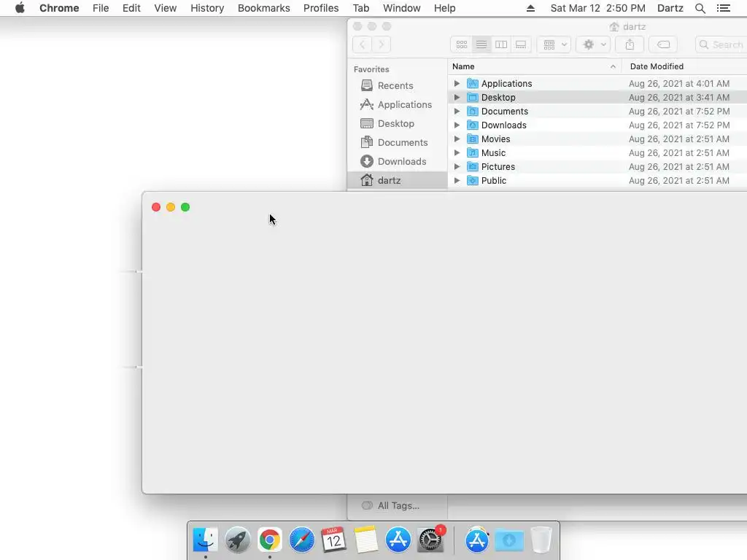Open Calendar icon showing 12
This screenshot has height=560, width=747.
333,540
